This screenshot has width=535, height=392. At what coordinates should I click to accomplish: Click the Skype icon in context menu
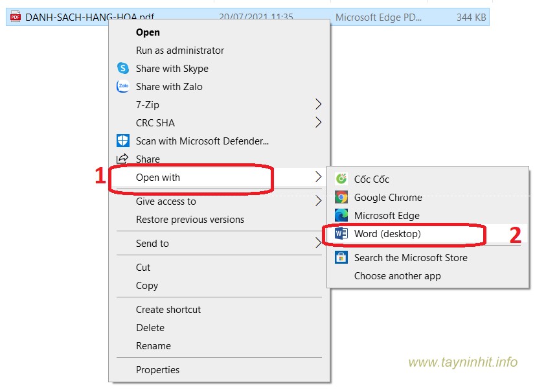point(123,68)
